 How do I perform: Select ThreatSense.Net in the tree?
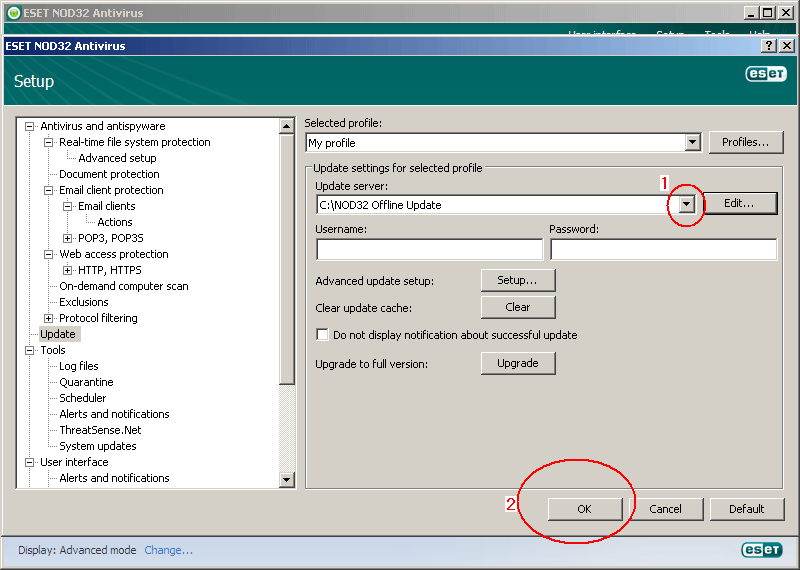[x=100, y=430]
